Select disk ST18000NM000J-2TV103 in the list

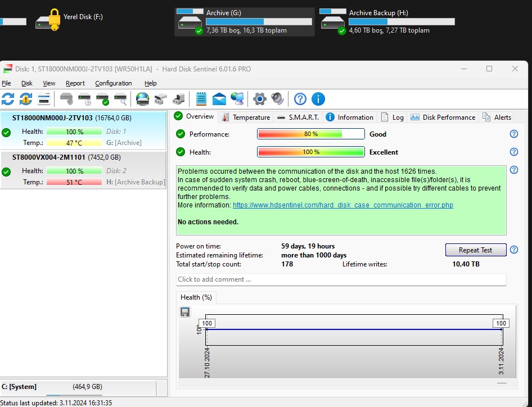[x=83, y=130]
